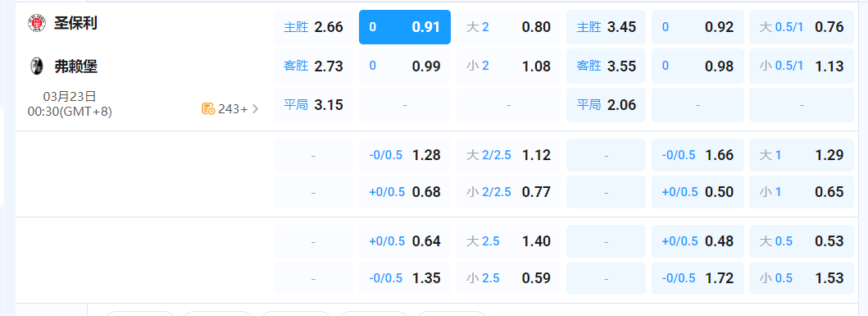The height and width of the screenshot is (316, 868).
Task: Choose handicap +0/0.5 at odds 0.48
Action: pos(697,241)
